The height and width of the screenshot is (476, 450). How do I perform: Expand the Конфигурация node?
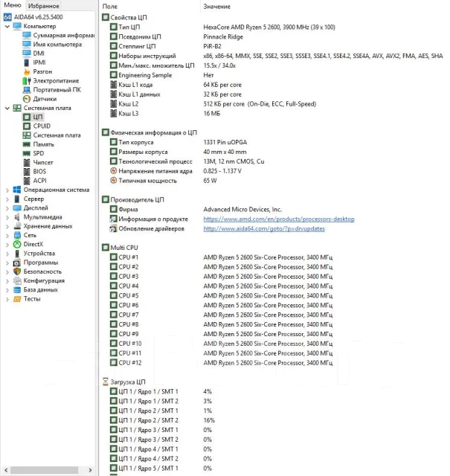click(7, 281)
